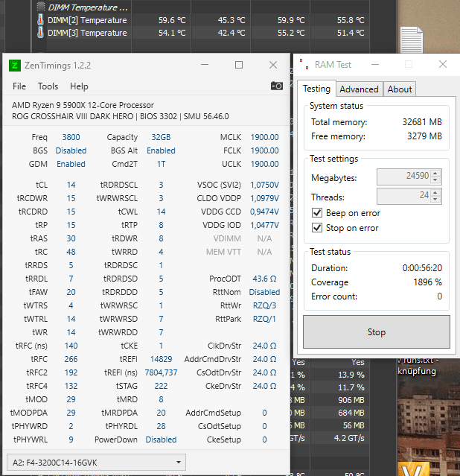Image resolution: width=460 pixels, height=476 pixels.
Task: Decrease Megabytes with the down stepper arrow
Action: (x=435, y=180)
